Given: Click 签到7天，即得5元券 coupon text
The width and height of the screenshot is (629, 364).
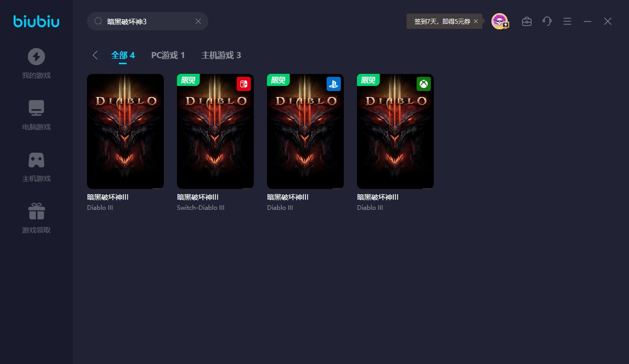Looking at the screenshot, I should pyautogui.click(x=442, y=21).
